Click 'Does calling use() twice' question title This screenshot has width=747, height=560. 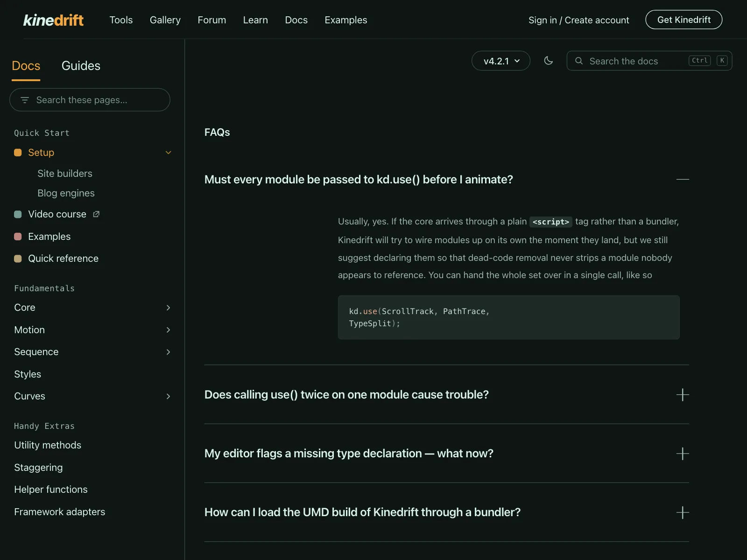click(346, 395)
